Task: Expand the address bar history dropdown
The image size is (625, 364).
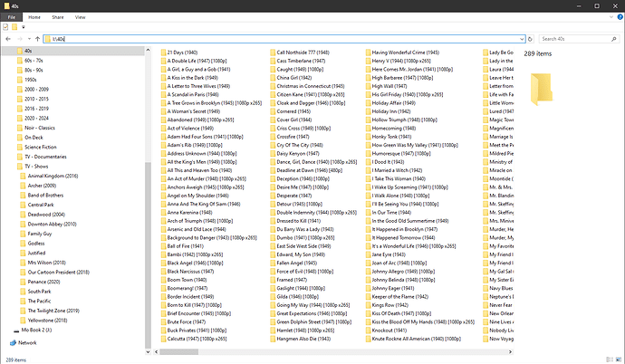Action: tap(522, 39)
